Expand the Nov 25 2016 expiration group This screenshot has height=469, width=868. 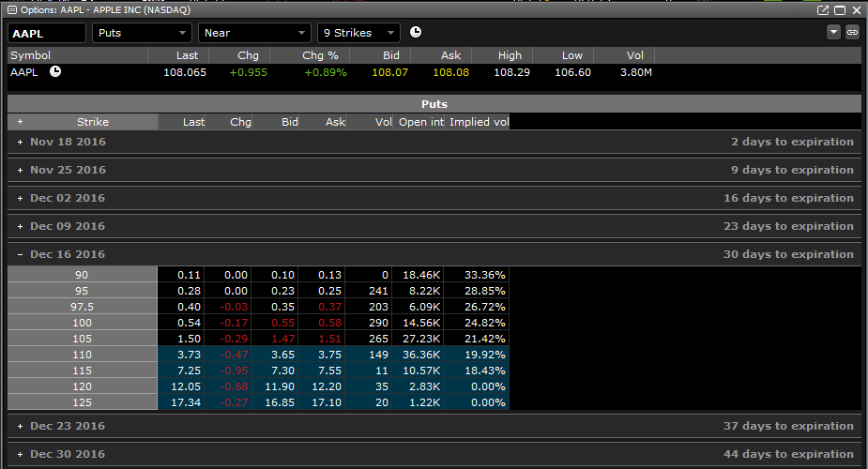20,170
